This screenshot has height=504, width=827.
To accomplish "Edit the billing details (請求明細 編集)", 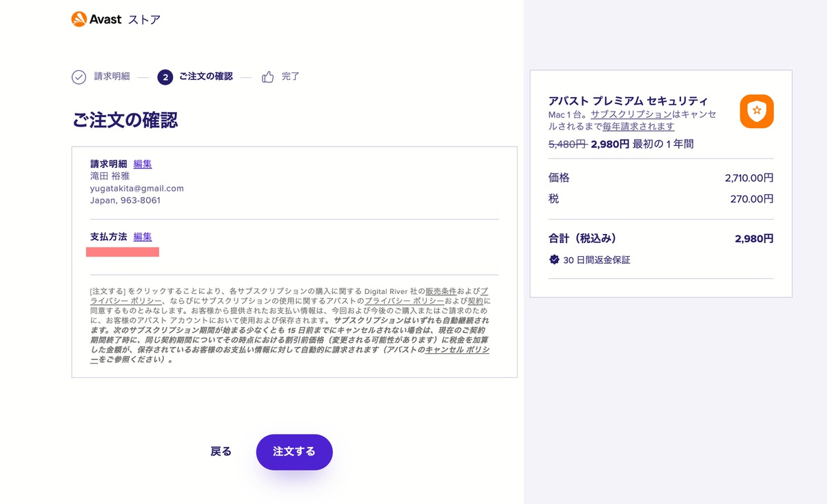I will [x=143, y=164].
